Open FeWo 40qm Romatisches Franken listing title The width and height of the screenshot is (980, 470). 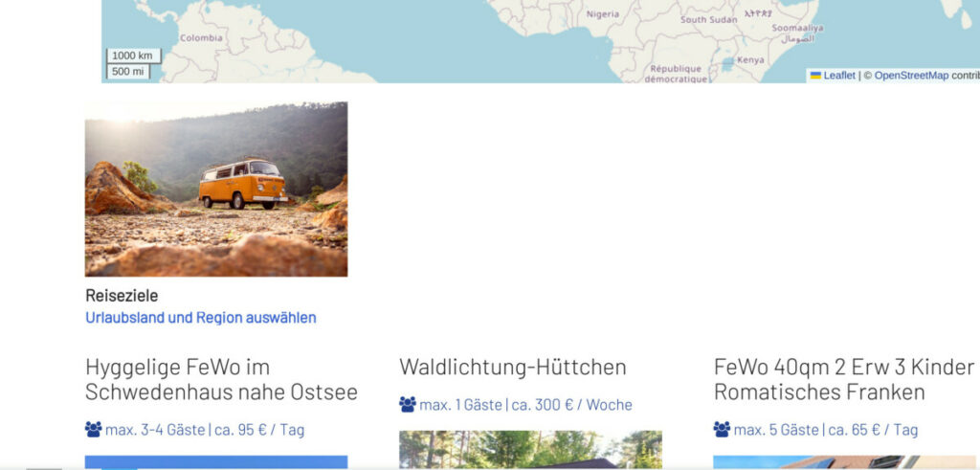[x=844, y=379]
